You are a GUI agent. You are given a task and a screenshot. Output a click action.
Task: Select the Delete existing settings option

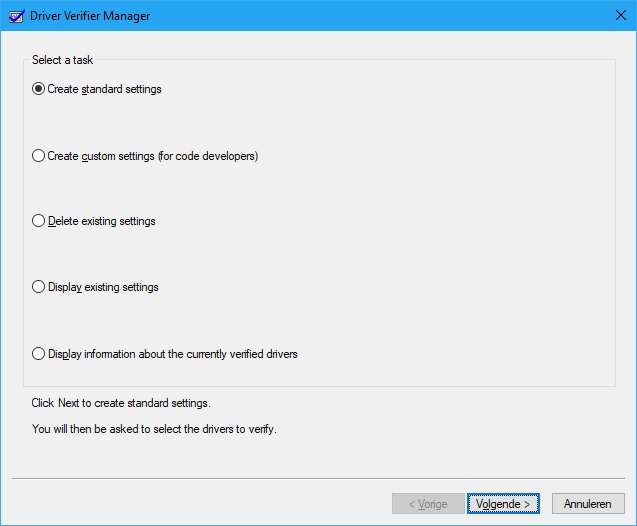(94, 221)
